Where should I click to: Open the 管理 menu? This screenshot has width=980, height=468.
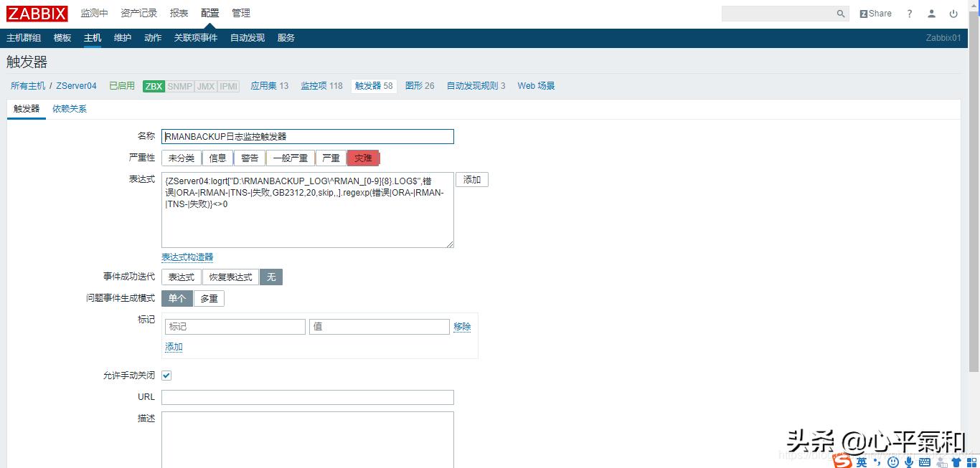(241, 13)
